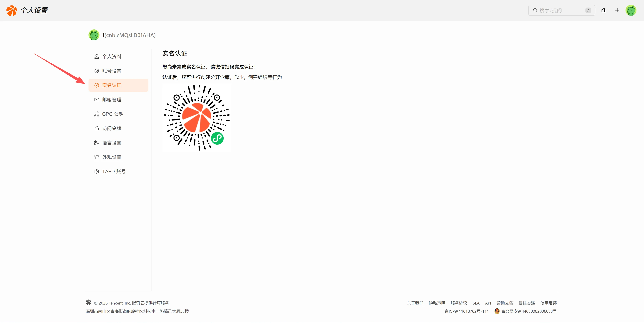Click the key-person icon next to GPG 公钥
Viewport: 644px width, 323px height.
pyautogui.click(x=97, y=114)
